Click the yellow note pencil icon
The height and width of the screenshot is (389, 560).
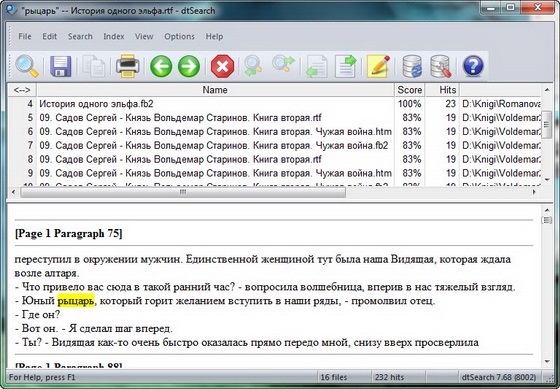(378, 66)
